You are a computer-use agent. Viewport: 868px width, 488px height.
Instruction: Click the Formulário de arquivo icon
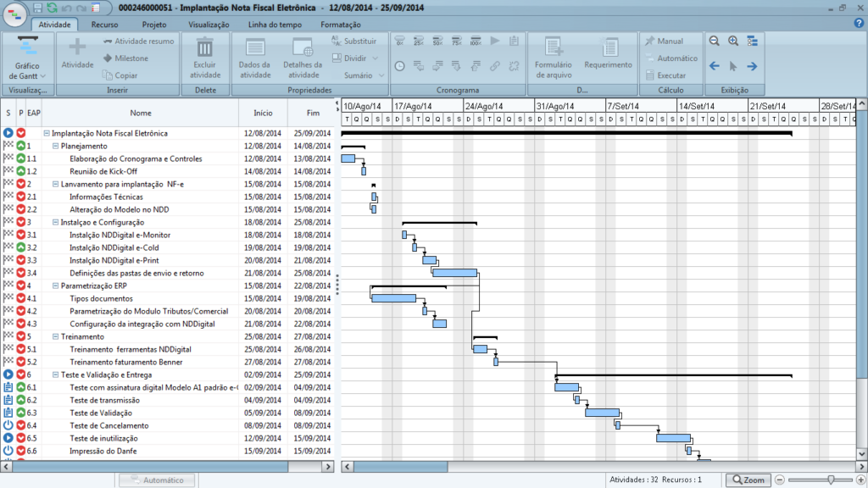click(x=554, y=47)
